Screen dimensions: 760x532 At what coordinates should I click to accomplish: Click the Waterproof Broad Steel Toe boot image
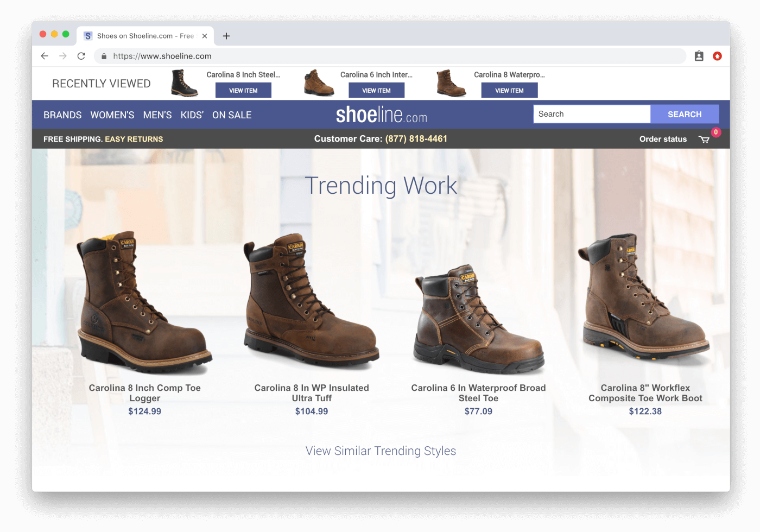[x=479, y=319]
